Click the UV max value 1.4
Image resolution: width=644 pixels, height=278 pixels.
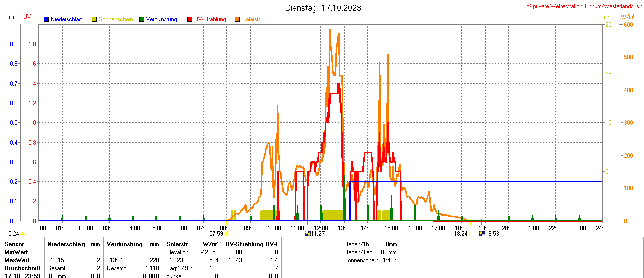pyautogui.click(x=274, y=260)
